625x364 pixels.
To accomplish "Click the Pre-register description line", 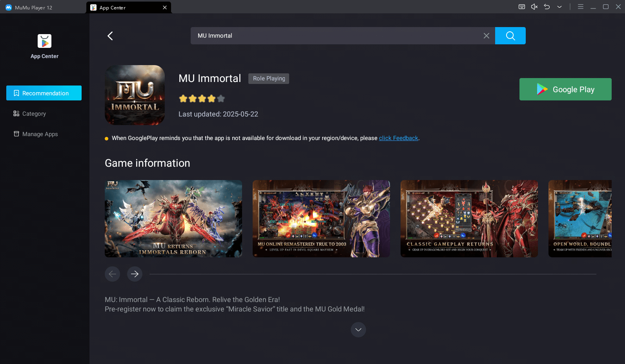I will [x=235, y=309].
